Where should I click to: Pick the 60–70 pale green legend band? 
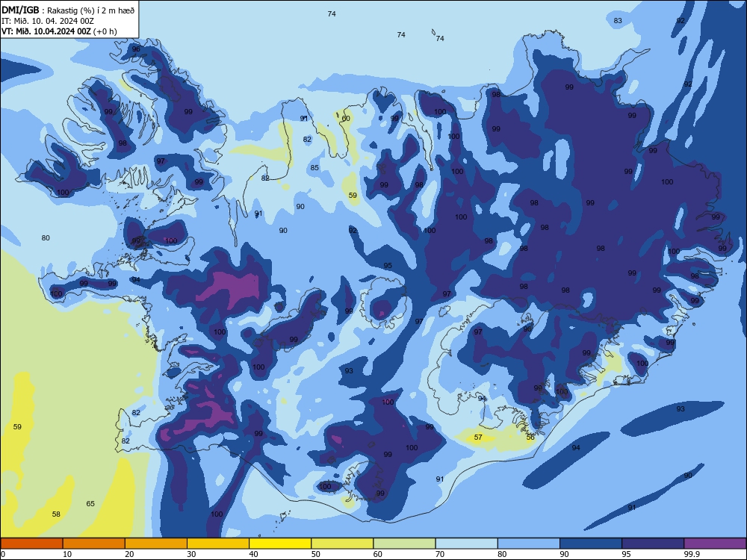[404, 544]
